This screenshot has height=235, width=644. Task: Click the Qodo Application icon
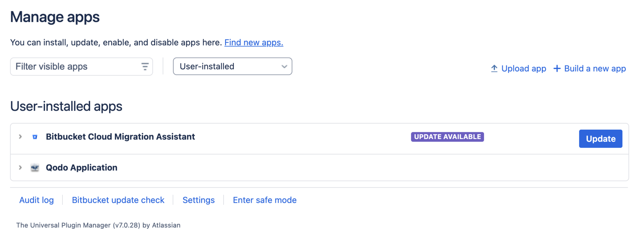click(x=35, y=168)
